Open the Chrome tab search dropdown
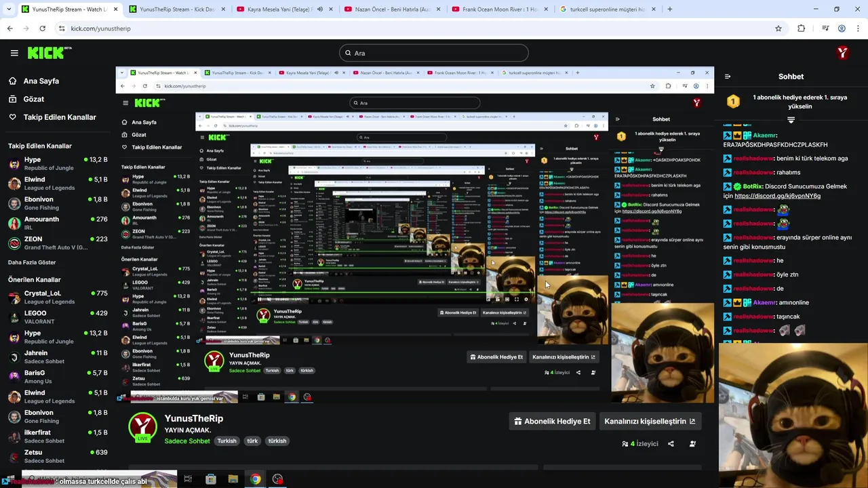The width and height of the screenshot is (868, 488). click(x=7, y=9)
